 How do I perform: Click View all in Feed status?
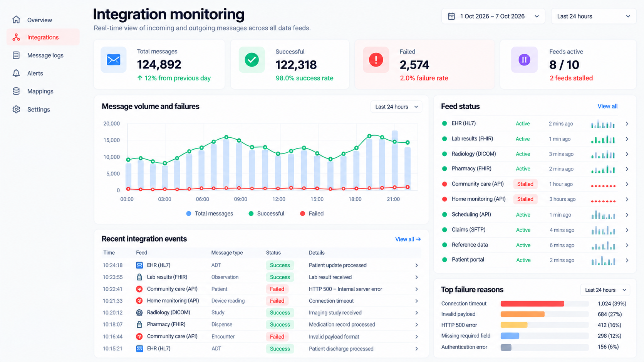pos(607,106)
